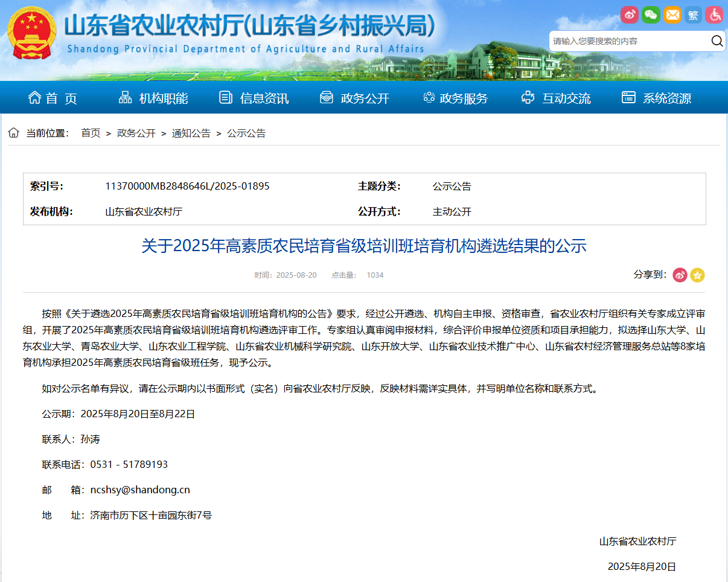Click the 机构职能 organization icon
Screen dimensions: 728x582
click(x=125, y=97)
